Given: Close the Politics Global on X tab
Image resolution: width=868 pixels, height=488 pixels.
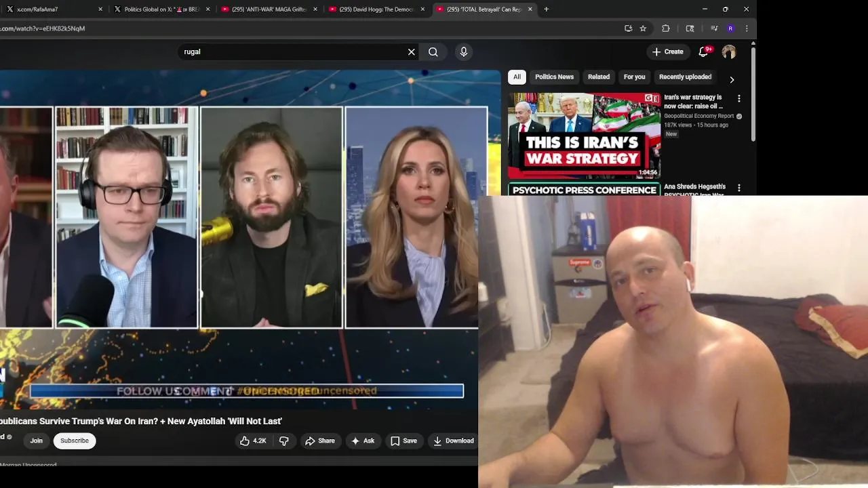Looking at the screenshot, I should 208,9.
